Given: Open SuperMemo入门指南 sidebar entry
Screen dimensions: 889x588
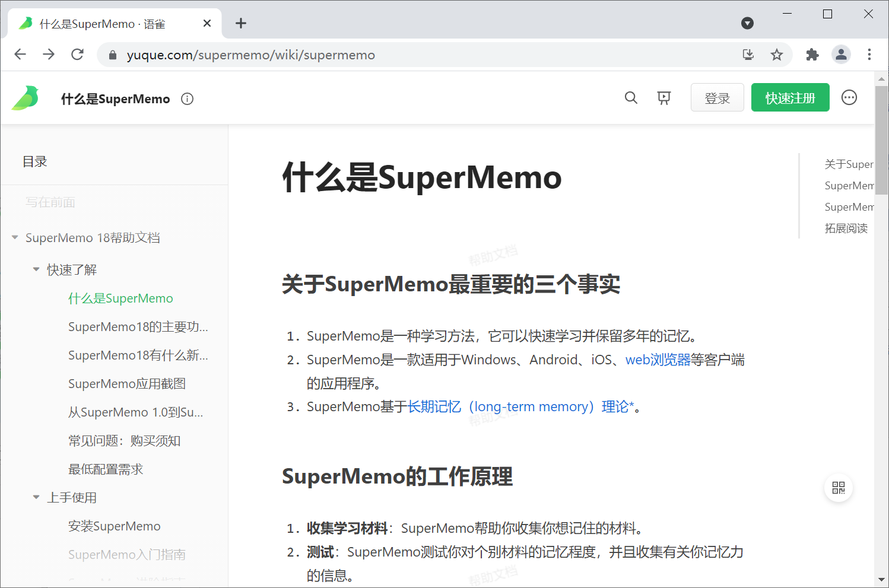Looking at the screenshot, I should 127,555.
